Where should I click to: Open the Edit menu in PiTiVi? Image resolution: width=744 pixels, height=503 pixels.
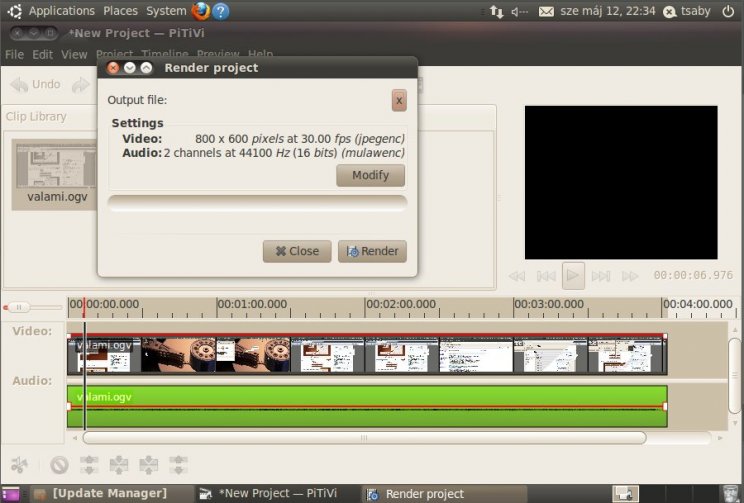click(42, 55)
